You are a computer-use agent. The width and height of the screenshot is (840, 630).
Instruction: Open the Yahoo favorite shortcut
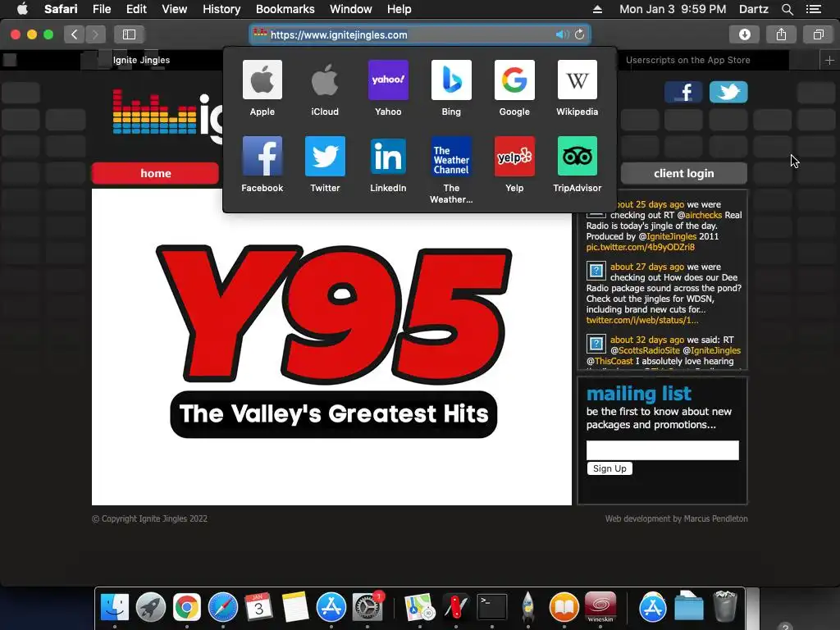pyautogui.click(x=388, y=88)
